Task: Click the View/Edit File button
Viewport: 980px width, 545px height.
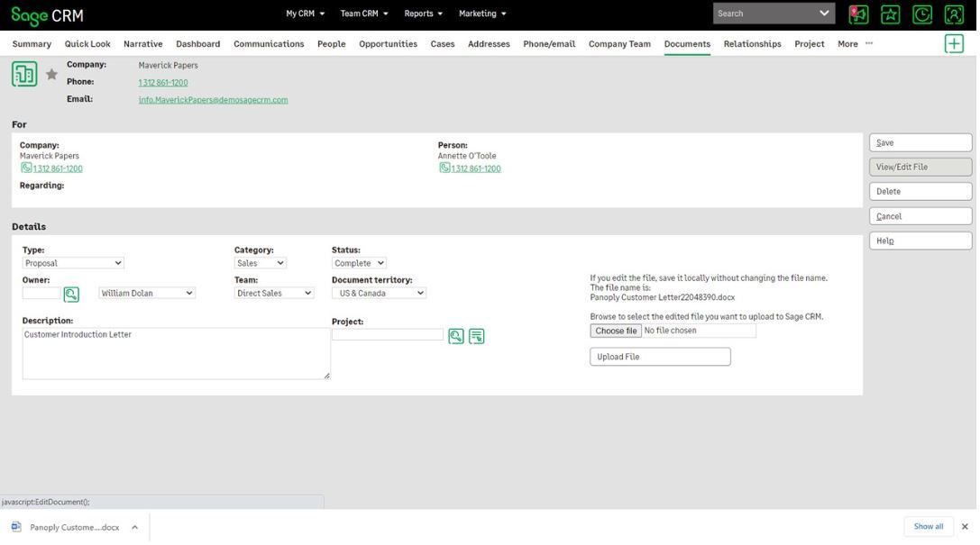Action: coord(920,167)
